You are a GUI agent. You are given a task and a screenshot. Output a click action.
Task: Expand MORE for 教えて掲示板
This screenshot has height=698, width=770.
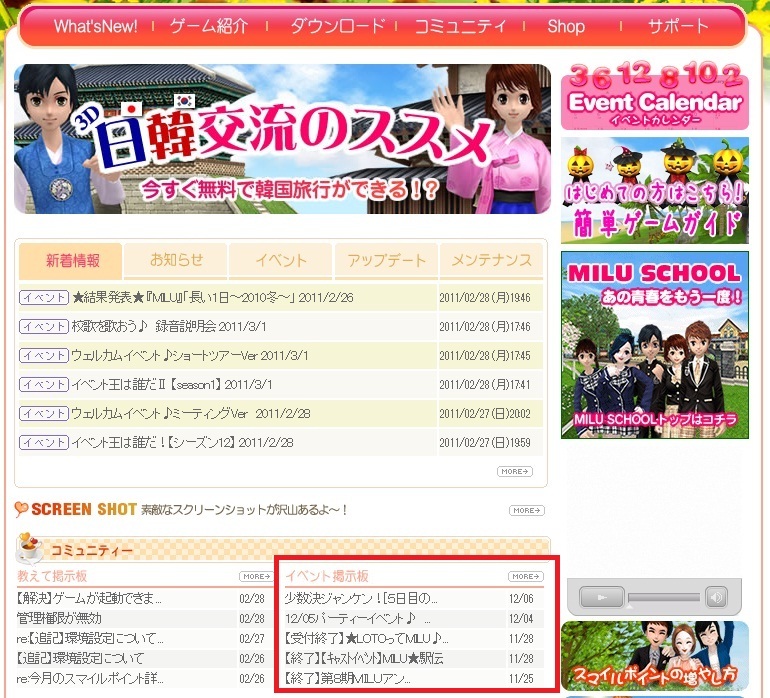[x=256, y=576]
